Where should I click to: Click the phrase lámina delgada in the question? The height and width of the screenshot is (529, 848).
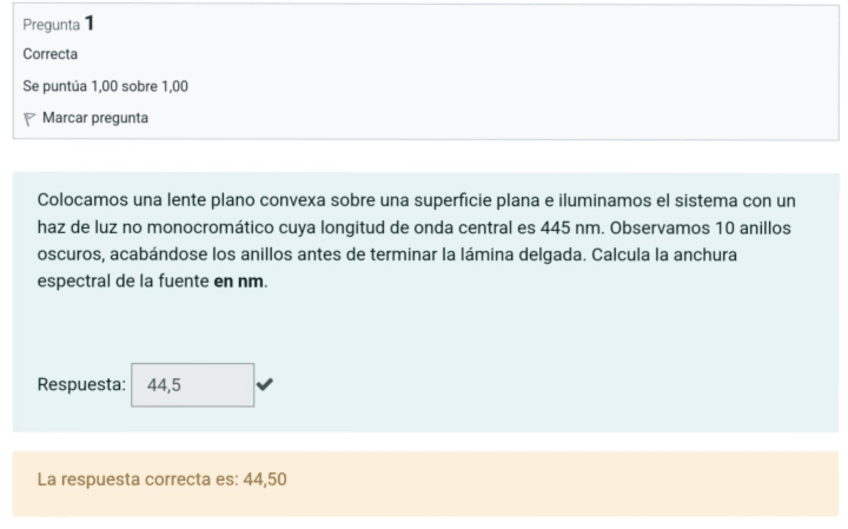(530, 255)
